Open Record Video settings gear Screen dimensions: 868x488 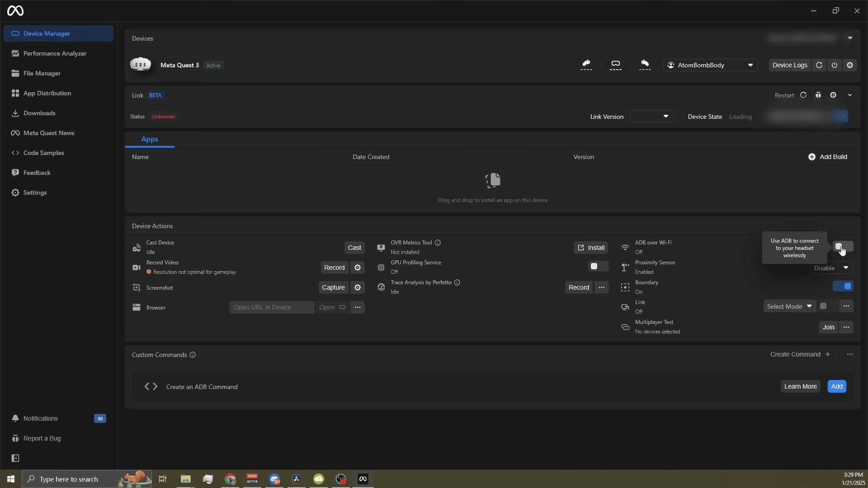(x=358, y=267)
